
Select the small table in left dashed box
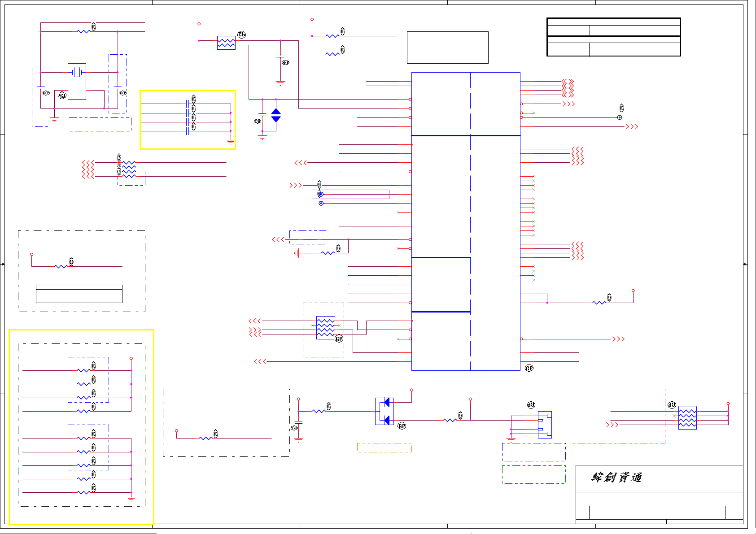[x=79, y=294]
